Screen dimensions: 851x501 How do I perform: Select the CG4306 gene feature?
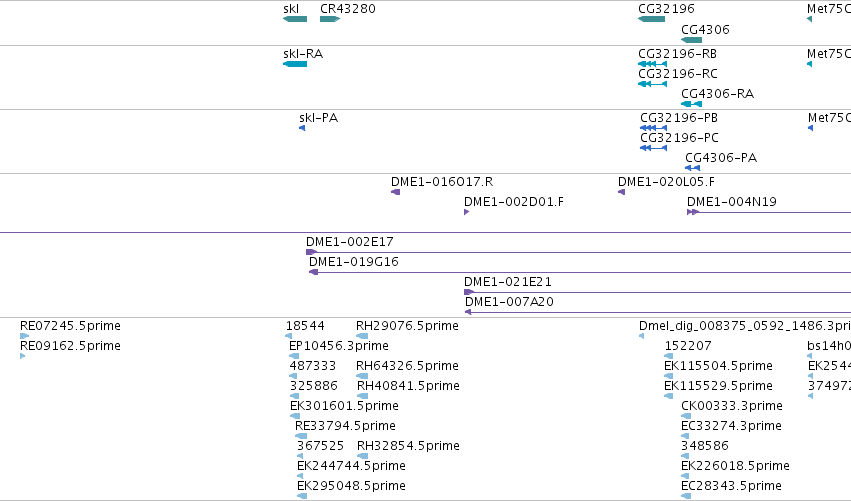coord(691,40)
